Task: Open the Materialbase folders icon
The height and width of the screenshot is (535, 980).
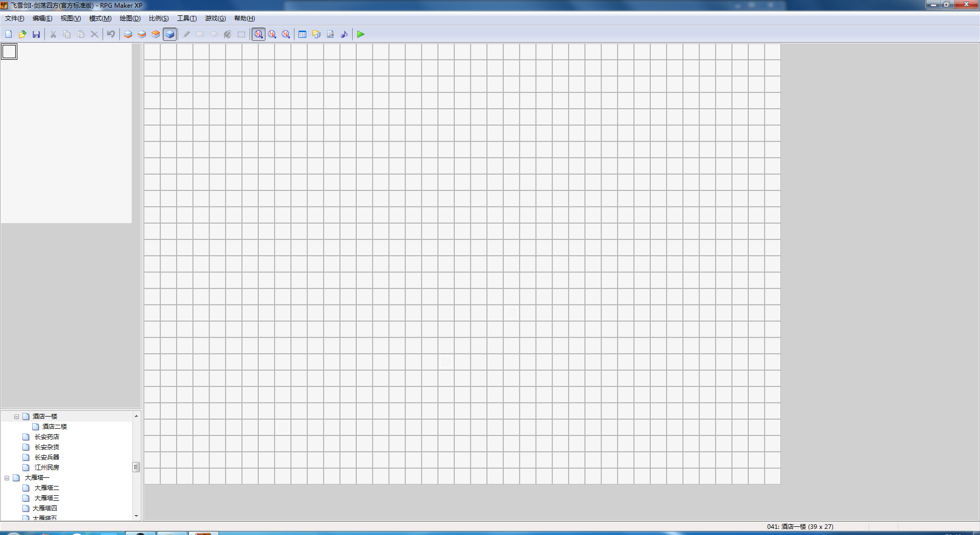Action: 316,34
